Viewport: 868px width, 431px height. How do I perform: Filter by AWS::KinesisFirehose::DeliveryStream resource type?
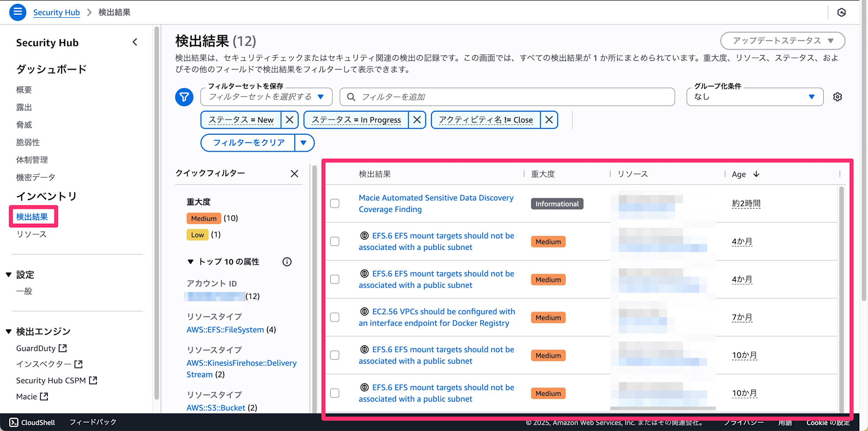point(241,368)
